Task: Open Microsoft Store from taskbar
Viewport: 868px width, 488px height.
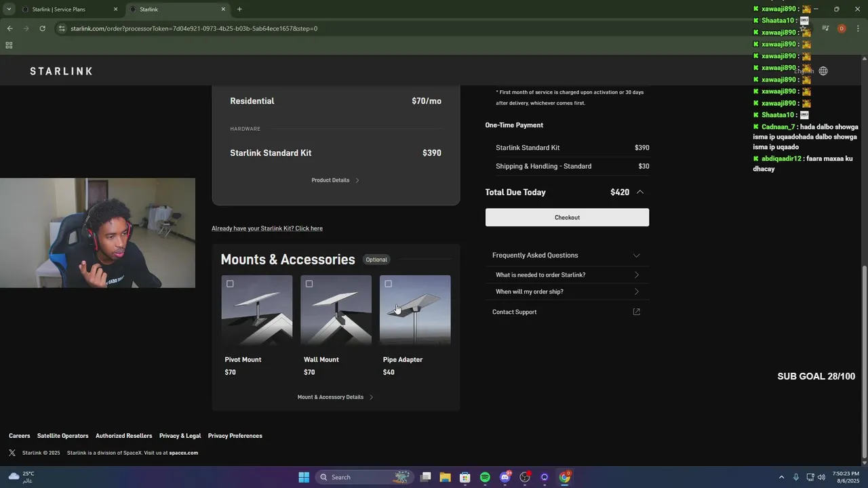Action: coord(465,477)
